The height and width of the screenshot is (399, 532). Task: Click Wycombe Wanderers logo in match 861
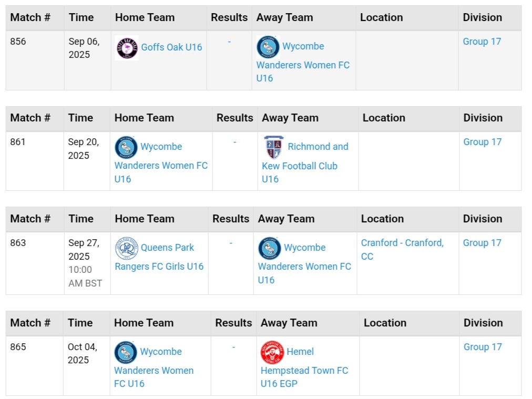pos(126,148)
